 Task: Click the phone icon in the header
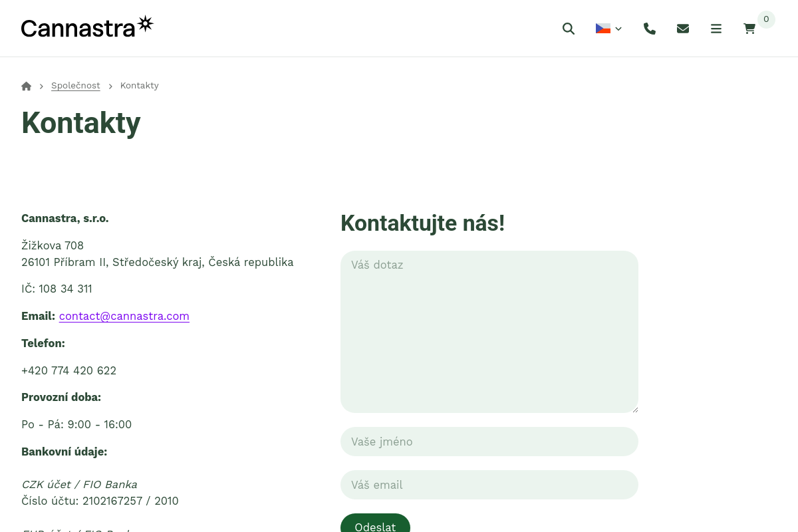coord(650,29)
